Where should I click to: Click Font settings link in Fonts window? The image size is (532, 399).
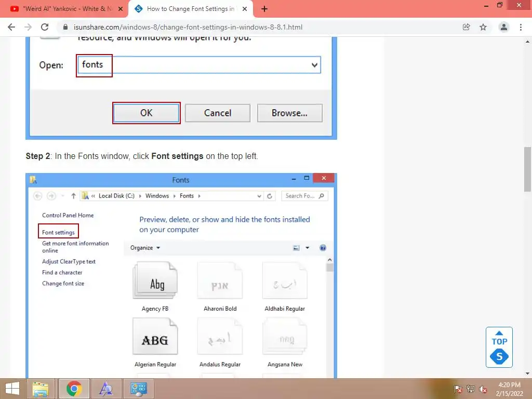coord(58,232)
